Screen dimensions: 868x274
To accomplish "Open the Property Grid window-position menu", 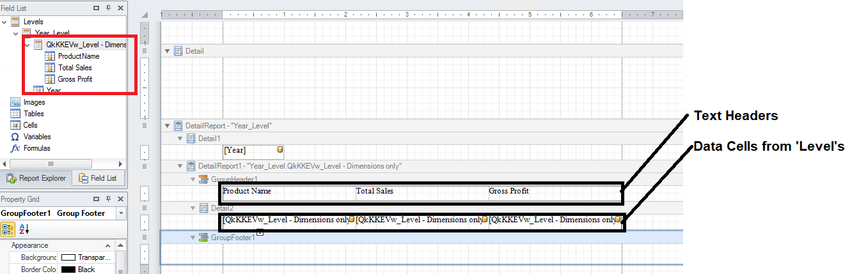I will click(97, 200).
